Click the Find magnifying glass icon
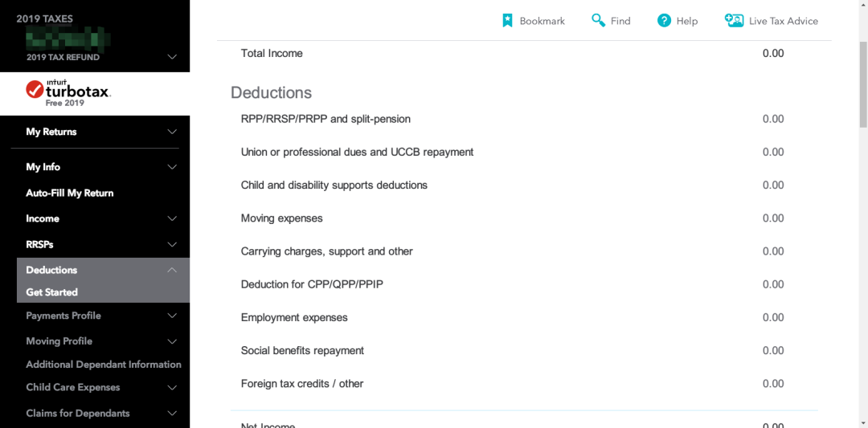The height and width of the screenshot is (428, 868). (598, 21)
